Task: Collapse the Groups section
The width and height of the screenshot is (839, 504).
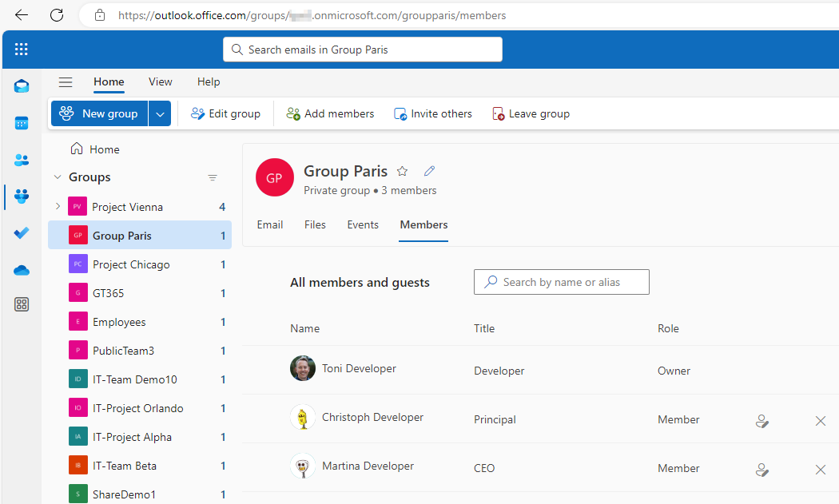Action: pos(57,177)
